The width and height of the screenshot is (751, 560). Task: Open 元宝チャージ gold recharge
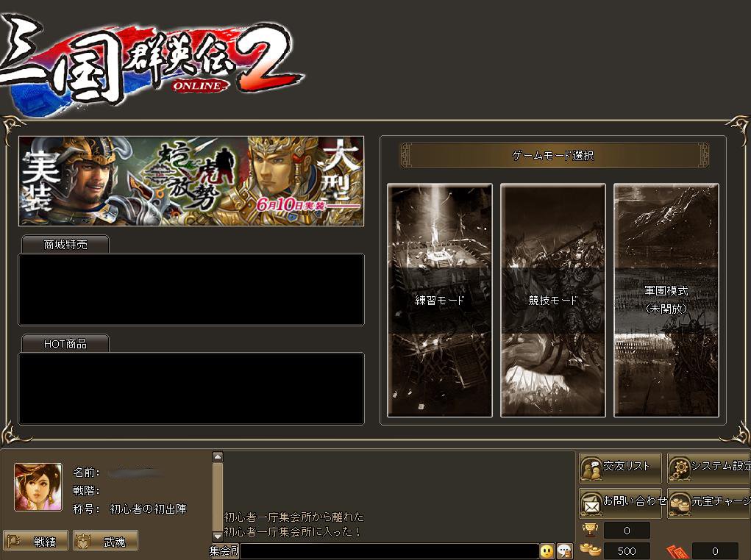(x=709, y=503)
